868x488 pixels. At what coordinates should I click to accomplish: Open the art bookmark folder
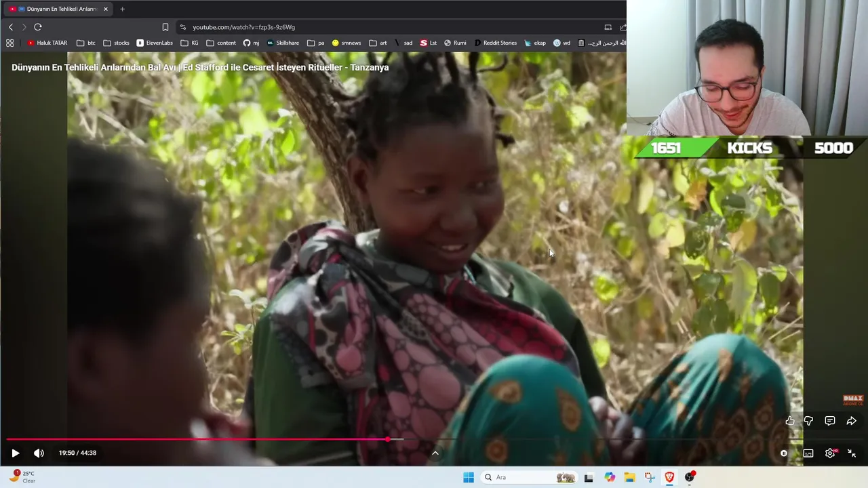click(x=378, y=43)
